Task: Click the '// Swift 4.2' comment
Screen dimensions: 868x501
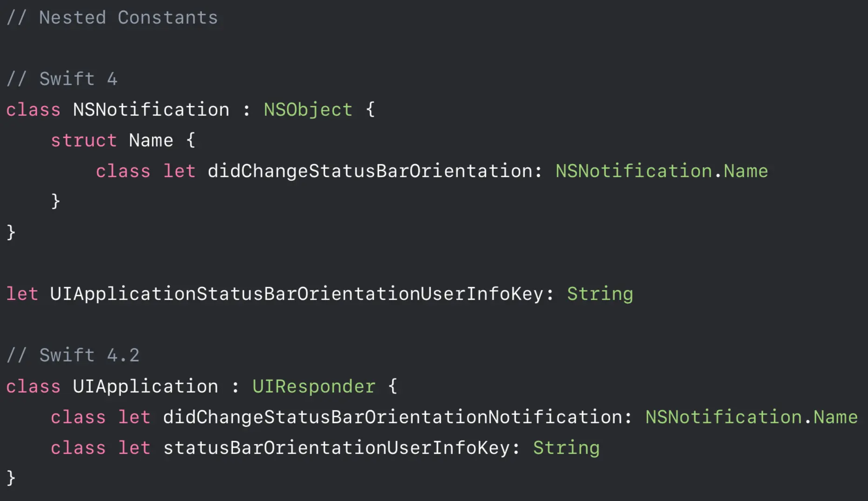Action: click(x=73, y=355)
